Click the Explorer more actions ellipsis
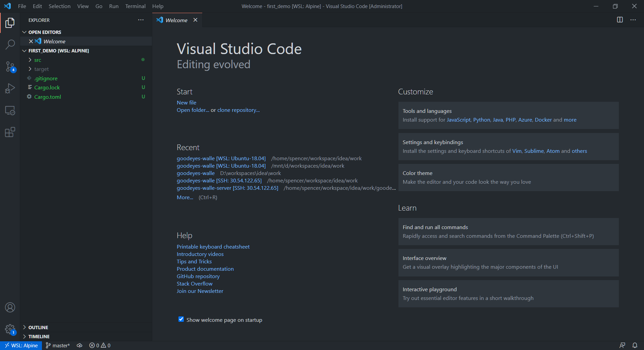 141,20
